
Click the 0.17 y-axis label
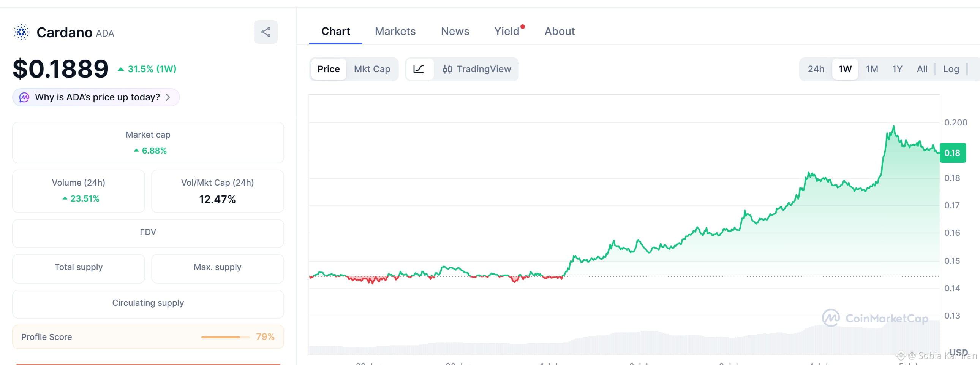[952, 206]
